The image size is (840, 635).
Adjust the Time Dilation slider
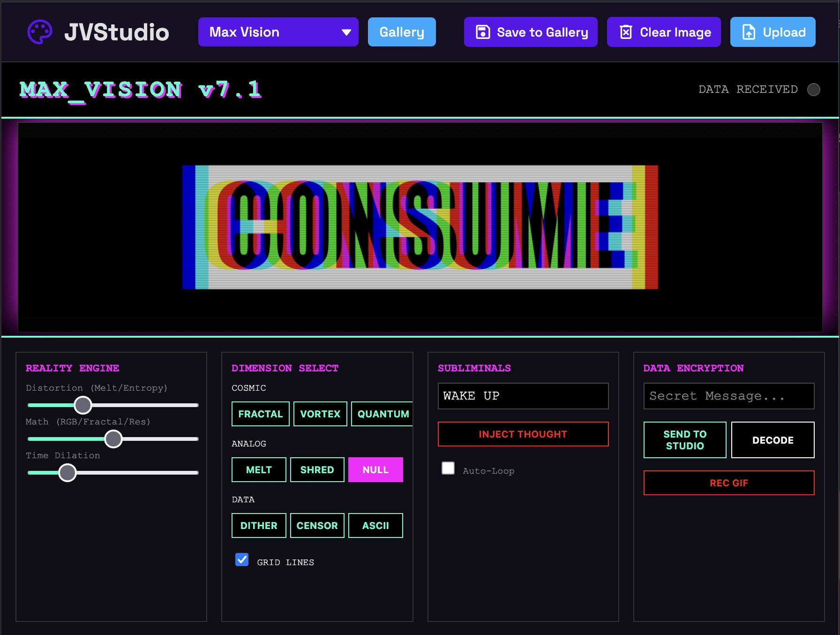[67, 473]
